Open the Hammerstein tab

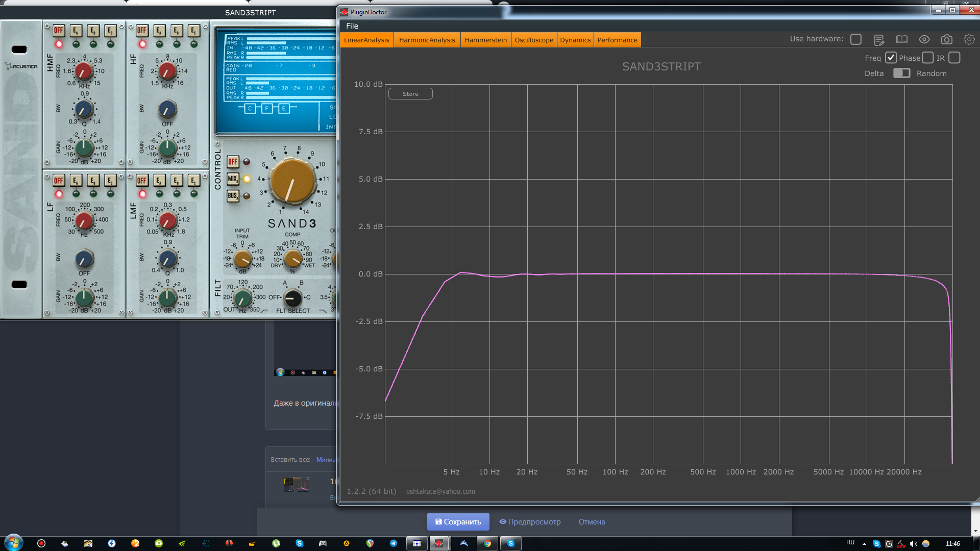point(485,40)
